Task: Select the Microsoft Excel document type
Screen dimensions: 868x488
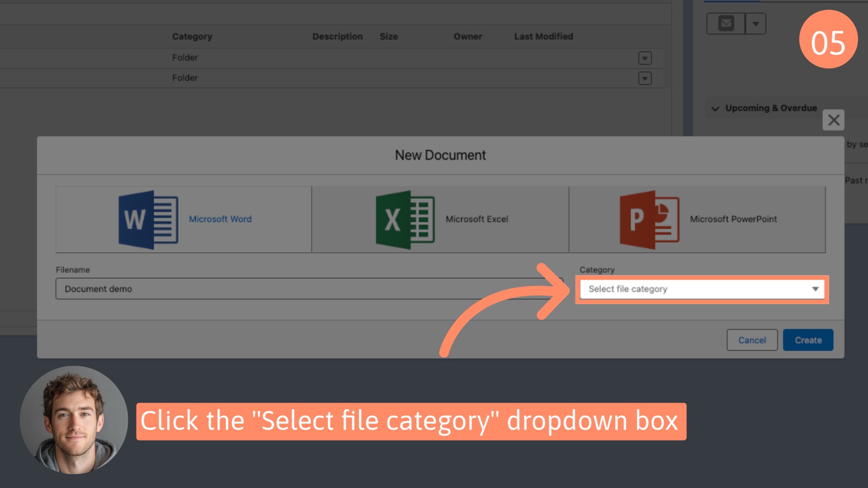Action: point(440,219)
